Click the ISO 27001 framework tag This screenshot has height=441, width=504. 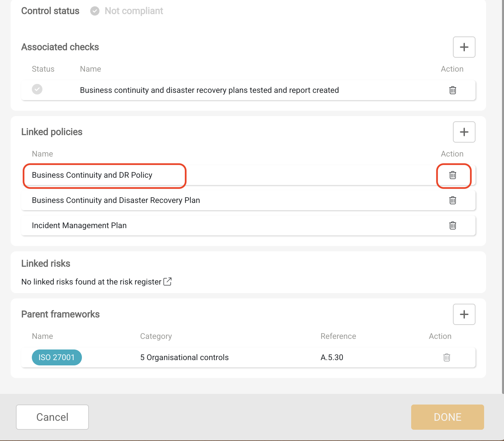coord(57,357)
